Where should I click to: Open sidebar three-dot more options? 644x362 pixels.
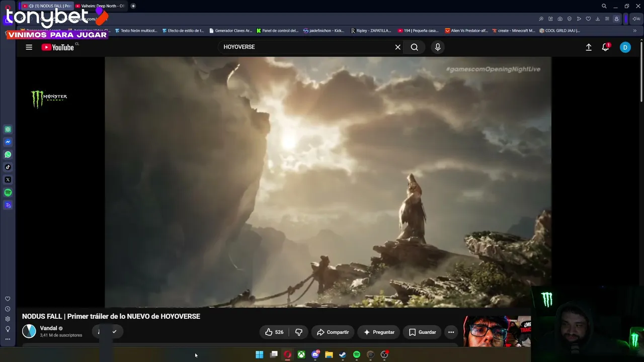8,339
